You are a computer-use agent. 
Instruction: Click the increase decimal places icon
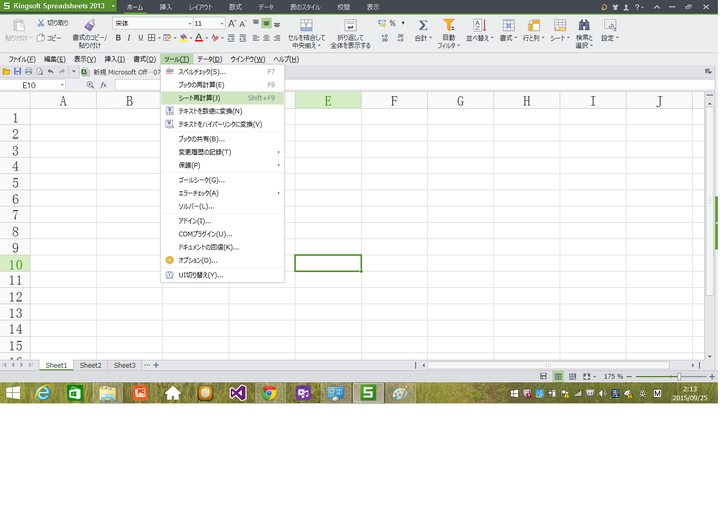pos(385,38)
